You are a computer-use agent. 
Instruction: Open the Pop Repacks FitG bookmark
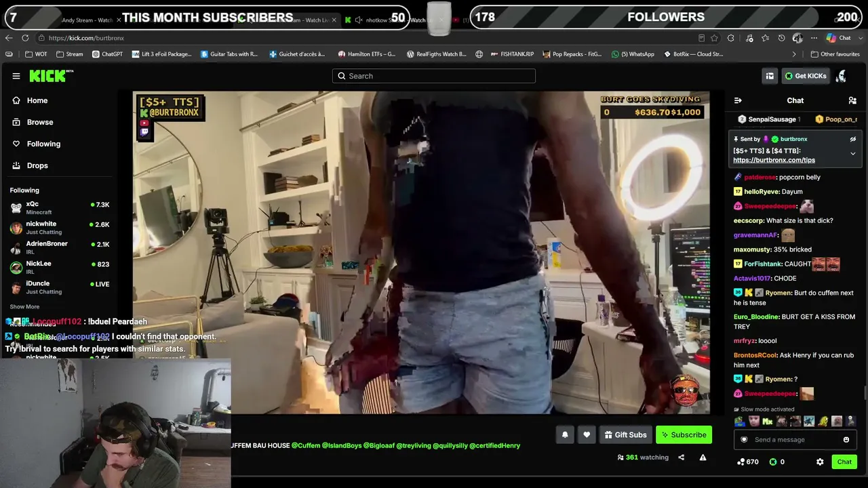coord(572,54)
